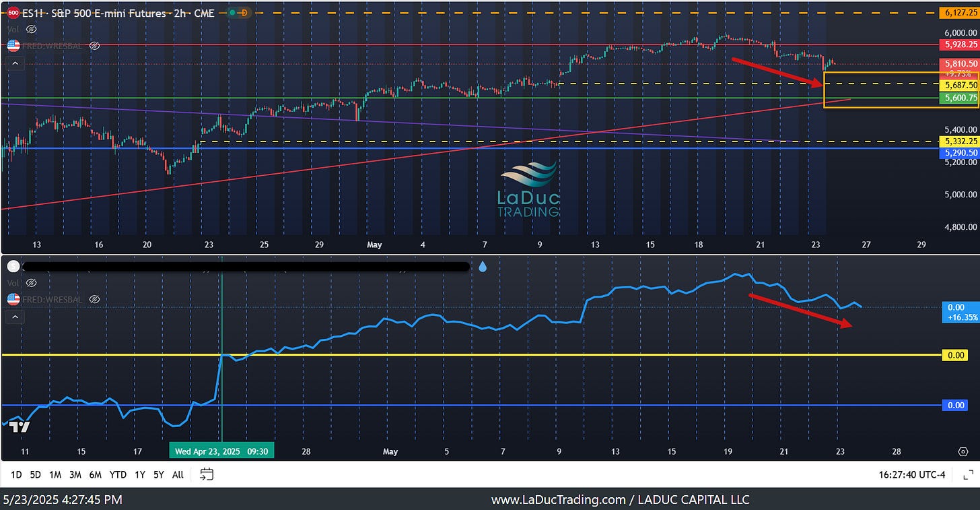Click the 6,000.00 price axis tick
This screenshot has width=980, height=510.
click(960, 32)
